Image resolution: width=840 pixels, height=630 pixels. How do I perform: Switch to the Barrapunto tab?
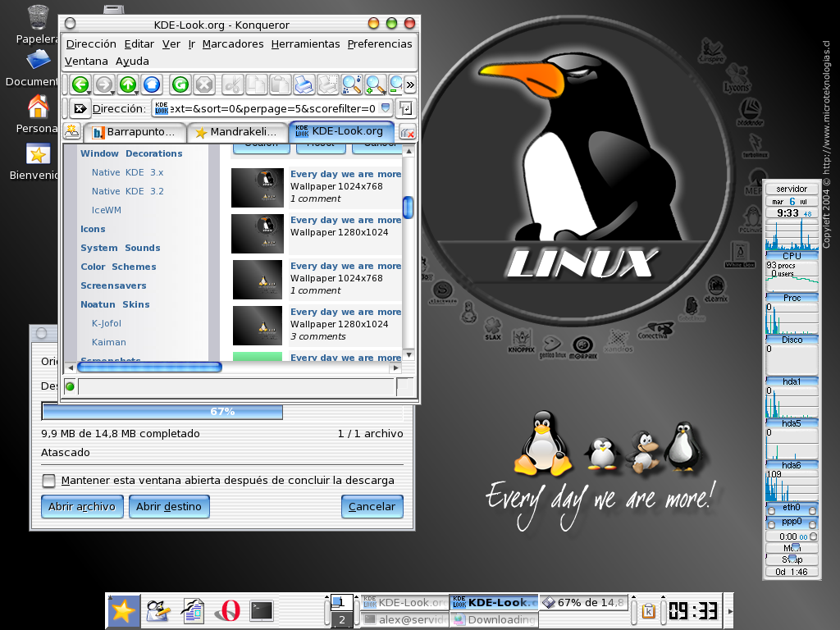click(134, 132)
